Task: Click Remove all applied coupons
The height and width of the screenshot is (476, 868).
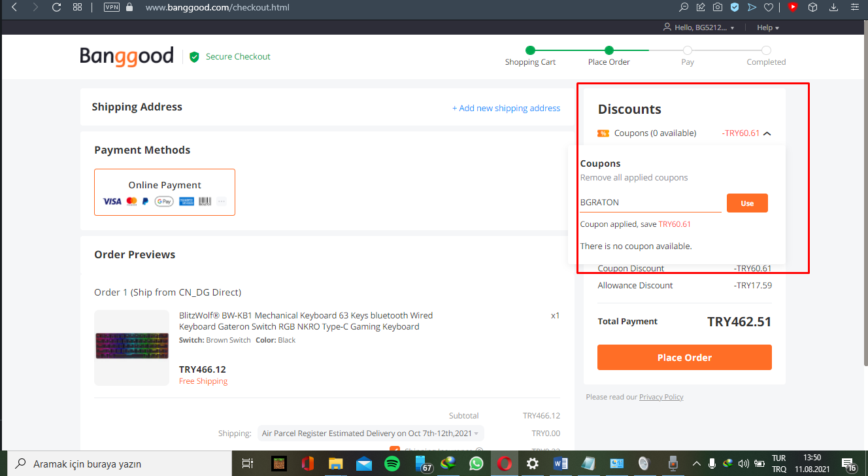Action: (634, 178)
